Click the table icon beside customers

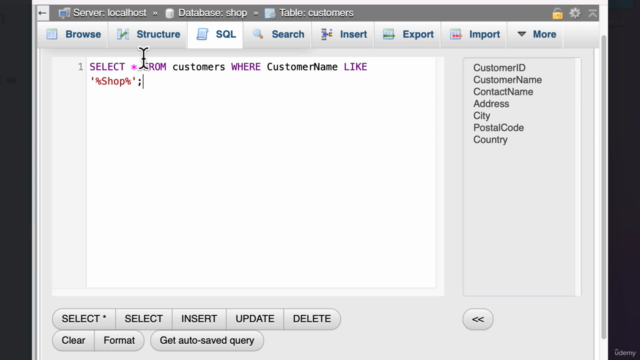(x=270, y=13)
